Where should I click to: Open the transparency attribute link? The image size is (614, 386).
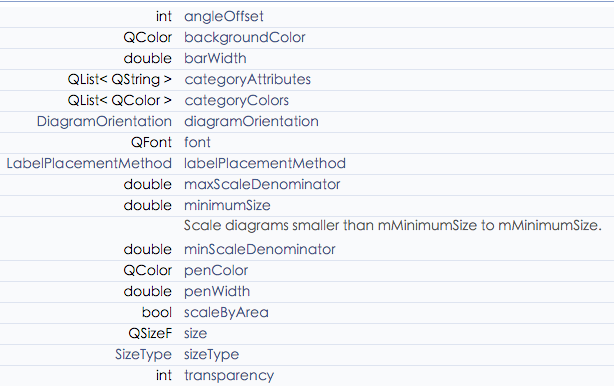[229, 376]
